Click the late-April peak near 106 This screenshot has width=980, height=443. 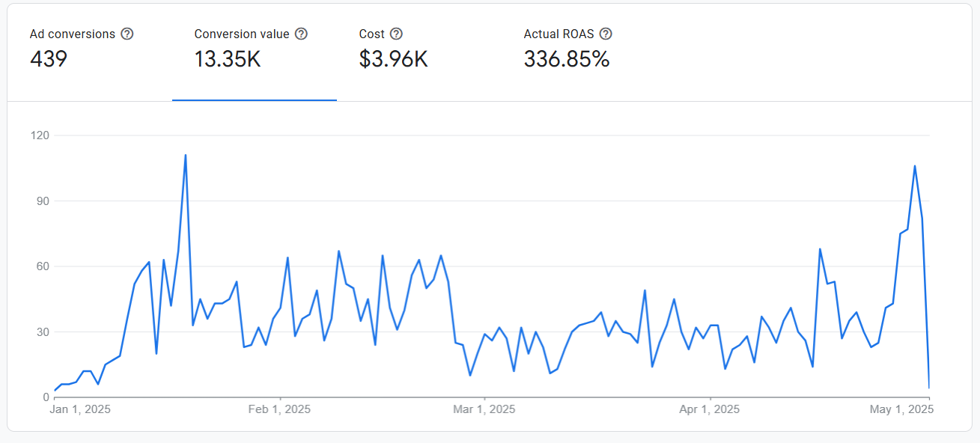(914, 166)
